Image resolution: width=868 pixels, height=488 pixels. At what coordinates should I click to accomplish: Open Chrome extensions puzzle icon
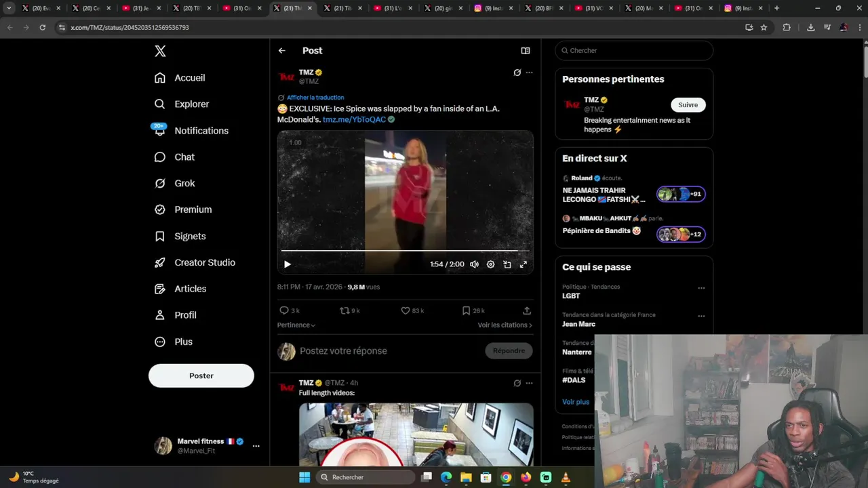point(787,28)
